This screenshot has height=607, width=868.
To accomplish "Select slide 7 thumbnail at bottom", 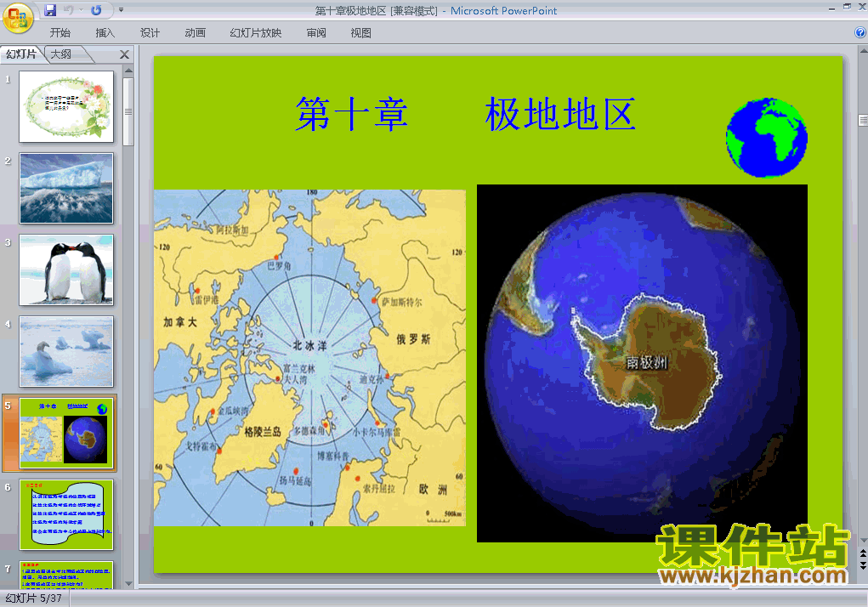I will (66, 575).
